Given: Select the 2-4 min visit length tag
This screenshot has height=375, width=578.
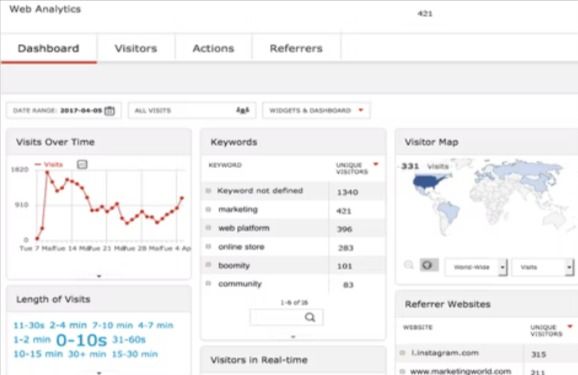Looking at the screenshot, I should (x=68, y=325).
